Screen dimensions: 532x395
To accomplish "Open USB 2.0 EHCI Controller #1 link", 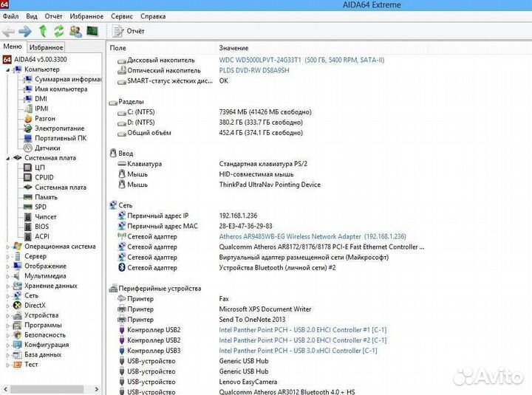I will pyautogui.click(x=303, y=330).
